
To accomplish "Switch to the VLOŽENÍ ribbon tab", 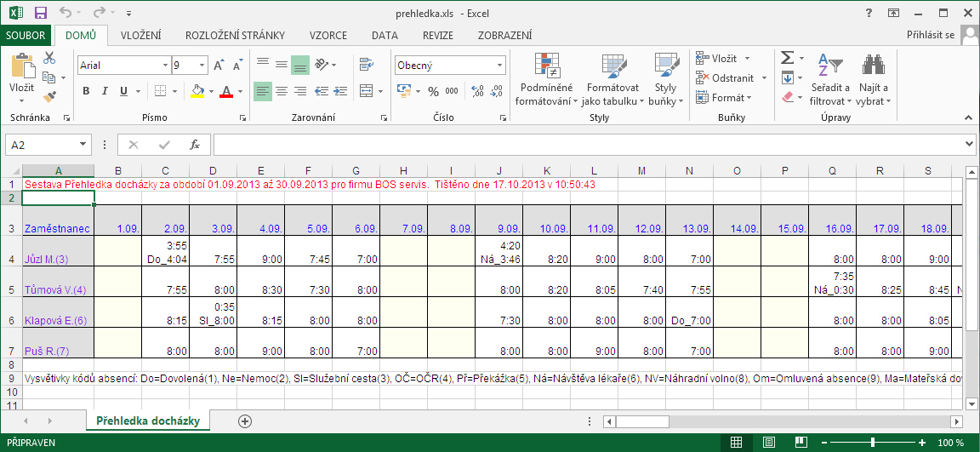I will point(140,36).
